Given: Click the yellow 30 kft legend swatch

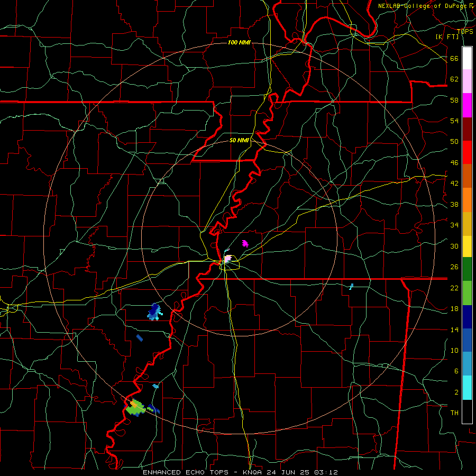Looking at the screenshot, I should click(467, 246).
